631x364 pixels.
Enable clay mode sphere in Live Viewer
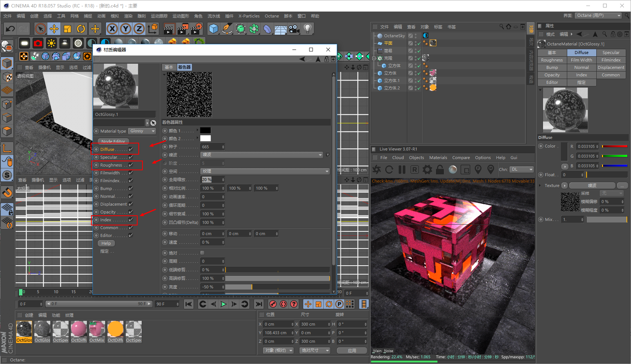coord(453,170)
